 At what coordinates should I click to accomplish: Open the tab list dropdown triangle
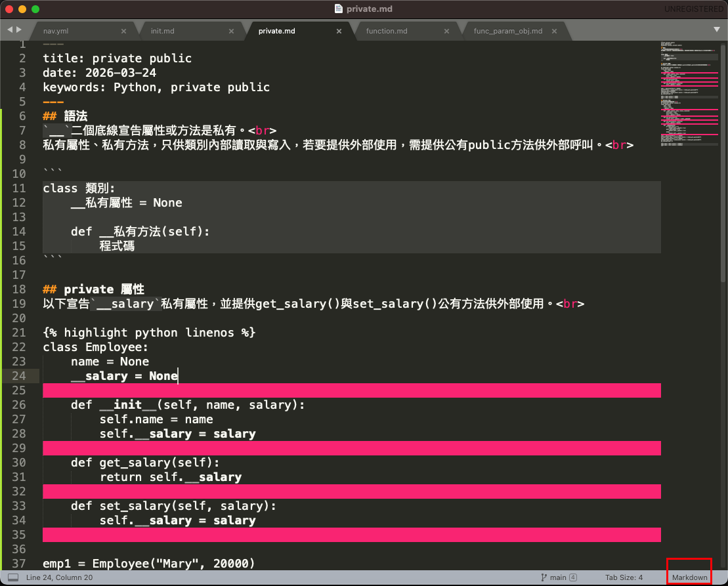(717, 30)
